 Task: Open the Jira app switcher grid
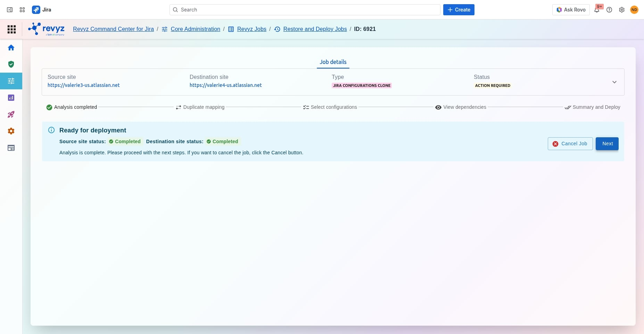click(22, 10)
